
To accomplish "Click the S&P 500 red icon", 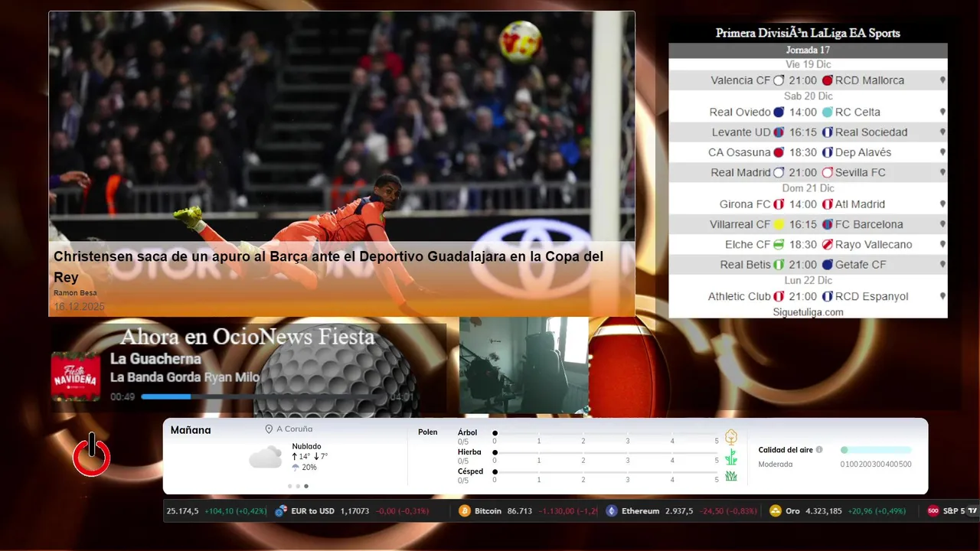I will (x=933, y=511).
